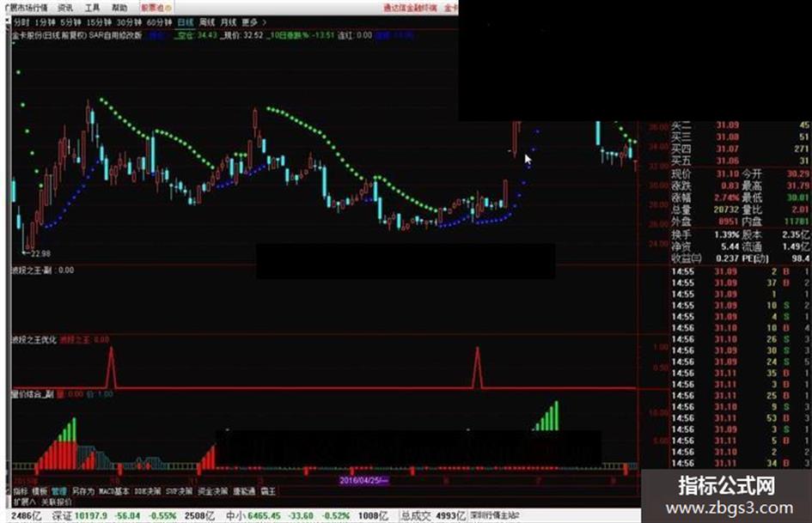Click the 另存为 button
Viewport: 812px width, 523px height.
[x=82, y=491]
